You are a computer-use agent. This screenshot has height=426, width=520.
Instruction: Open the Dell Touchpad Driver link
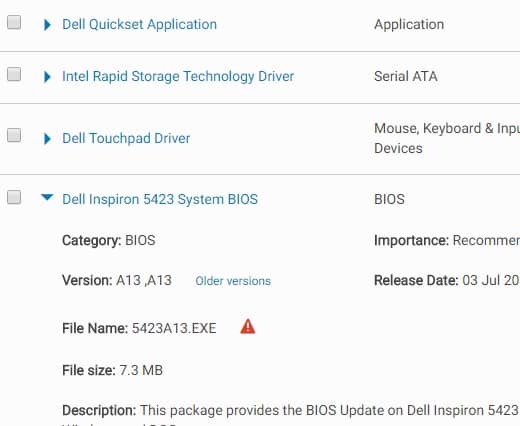[x=126, y=138]
